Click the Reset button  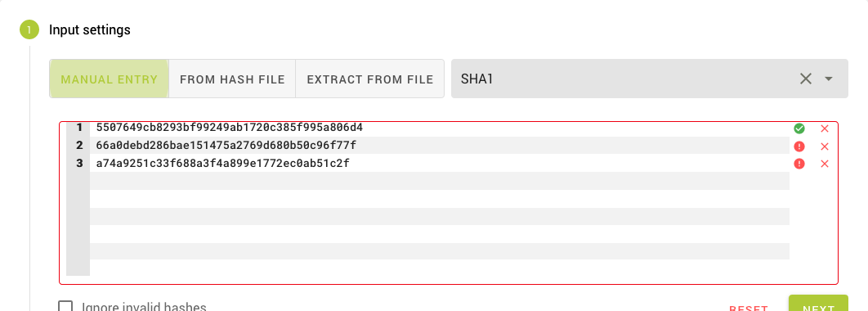[x=749, y=308]
